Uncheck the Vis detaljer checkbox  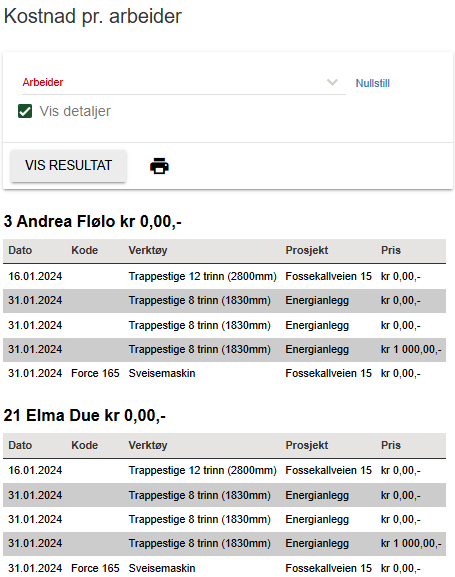pyautogui.click(x=25, y=111)
